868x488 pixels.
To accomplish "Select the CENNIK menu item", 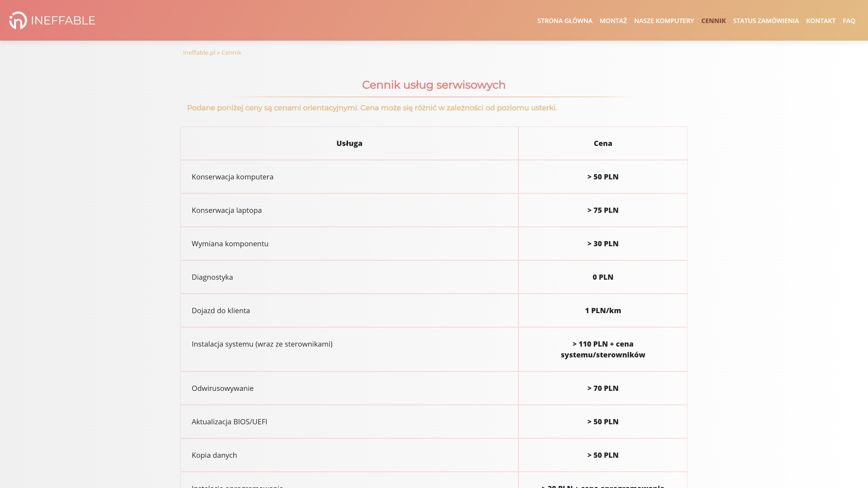I will click(713, 21).
